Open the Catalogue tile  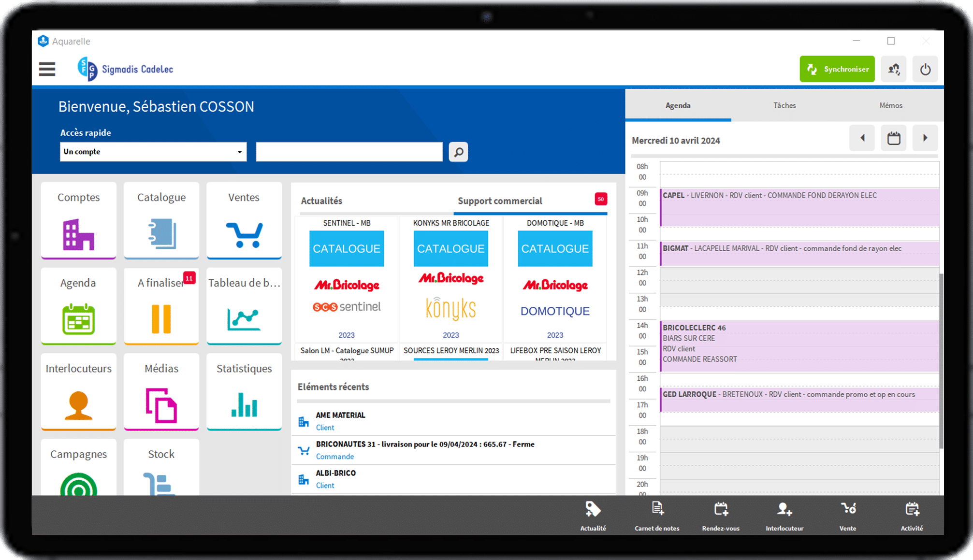click(161, 220)
